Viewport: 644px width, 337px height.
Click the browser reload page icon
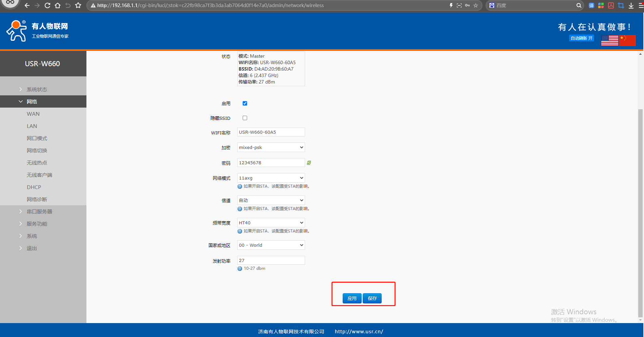[47, 5]
